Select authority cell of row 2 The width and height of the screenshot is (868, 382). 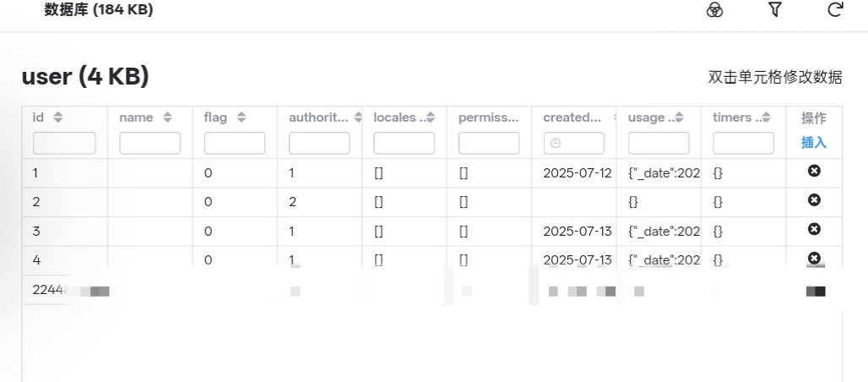point(319,202)
